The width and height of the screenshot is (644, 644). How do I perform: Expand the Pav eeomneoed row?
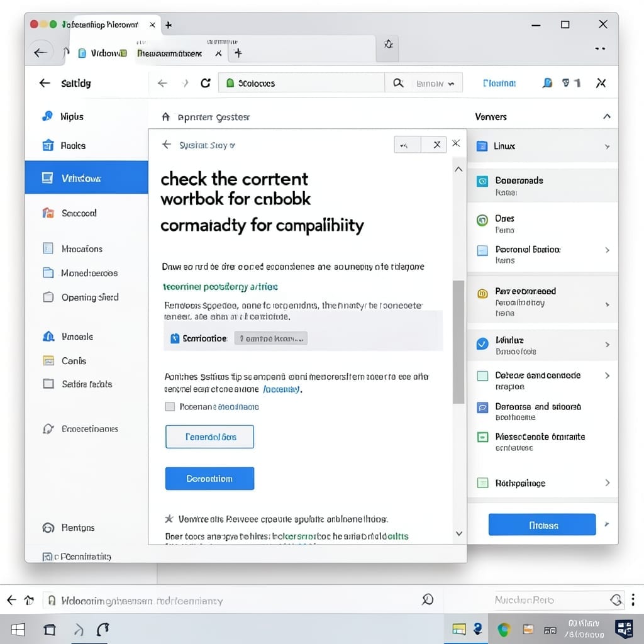[607, 304]
